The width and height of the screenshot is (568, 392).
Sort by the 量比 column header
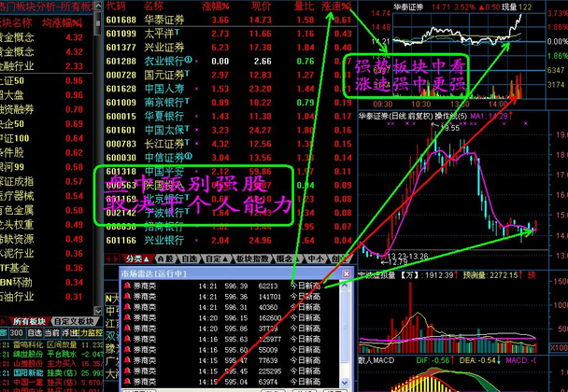coord(305,6)
